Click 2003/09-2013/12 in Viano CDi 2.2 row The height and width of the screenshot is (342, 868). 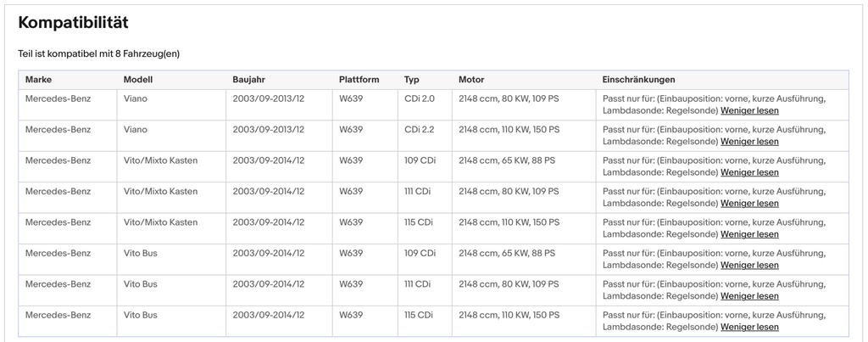tap(269, 130)
